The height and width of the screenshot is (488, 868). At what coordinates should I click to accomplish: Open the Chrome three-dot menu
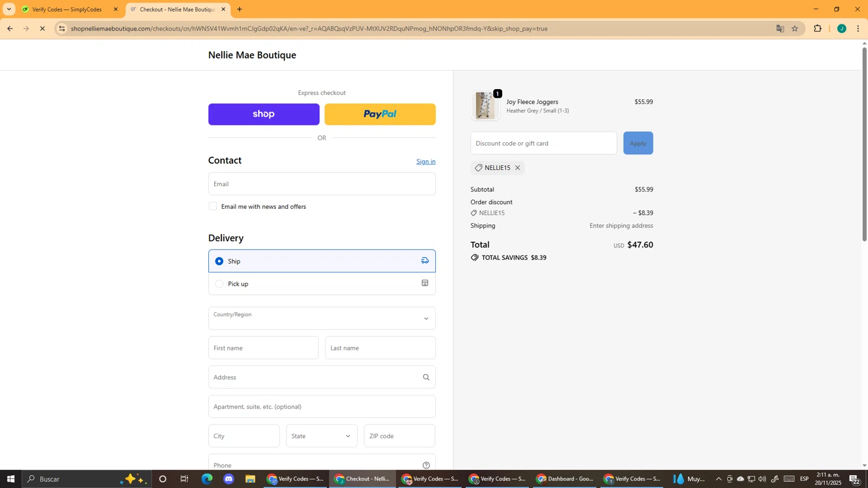[x=858, y=28]
